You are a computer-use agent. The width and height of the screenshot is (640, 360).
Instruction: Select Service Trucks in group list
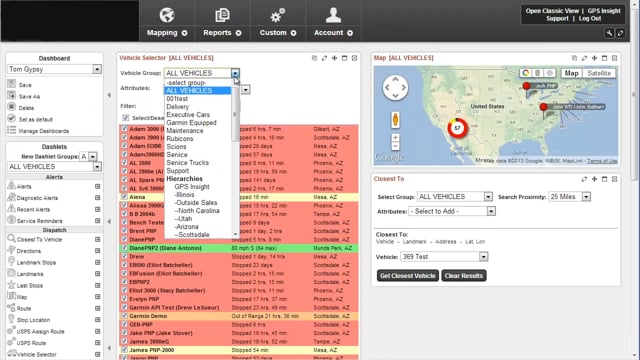[188, 162]
